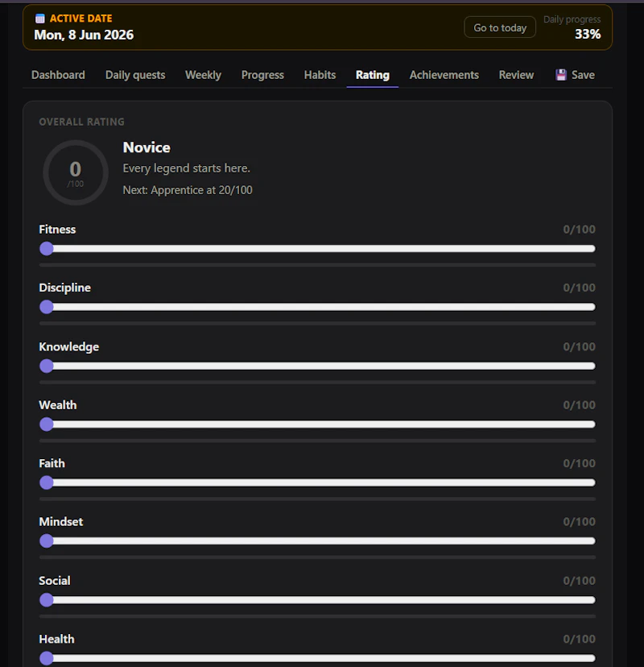Viewport: 644px width, 667px height.
Task: Click the Discipline category label
Action: point(64,288)
